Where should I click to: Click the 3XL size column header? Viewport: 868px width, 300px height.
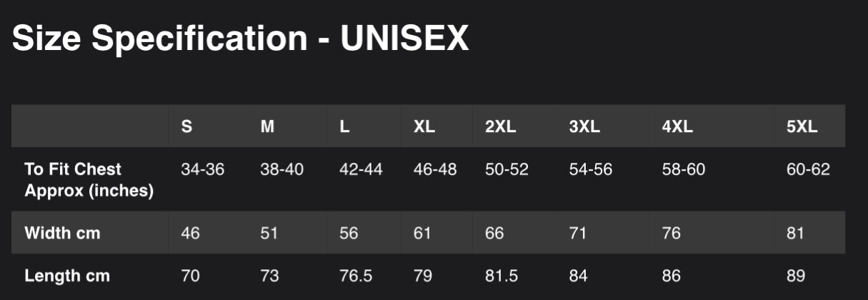[584, 127]
